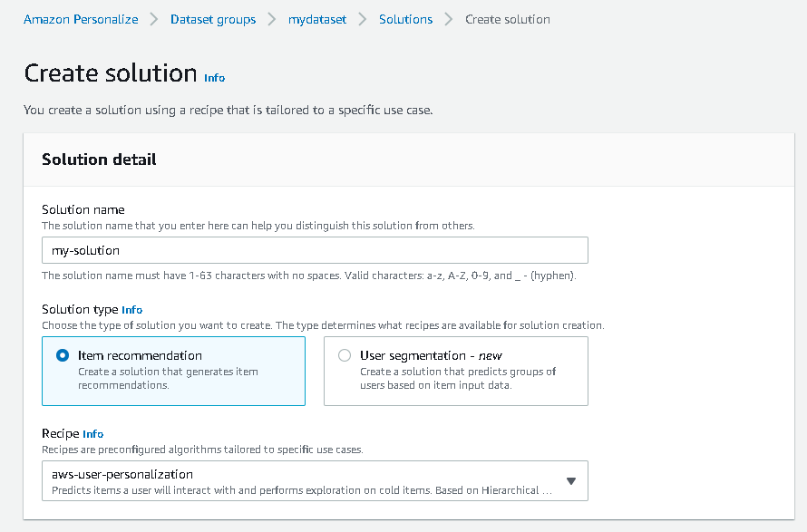This screenshot has width=807, height=532.
Task: Open Info link next to Solution type
Action: tap(131, 310)
